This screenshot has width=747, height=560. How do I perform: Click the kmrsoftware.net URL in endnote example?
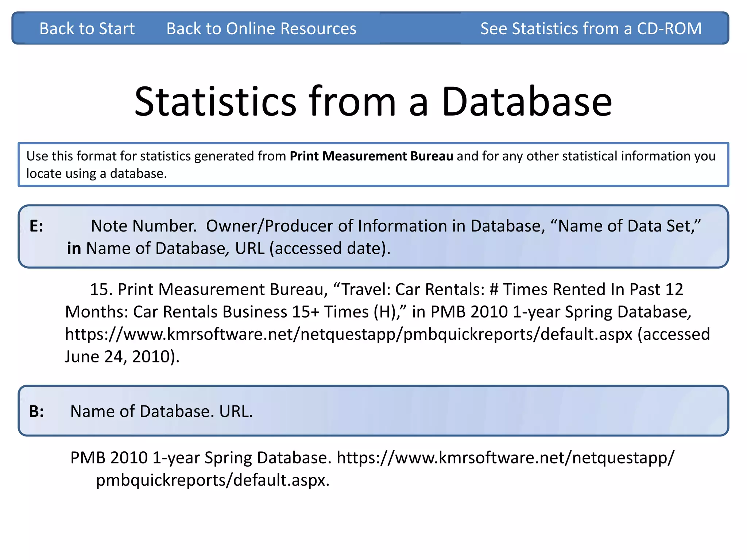[349, 334]
